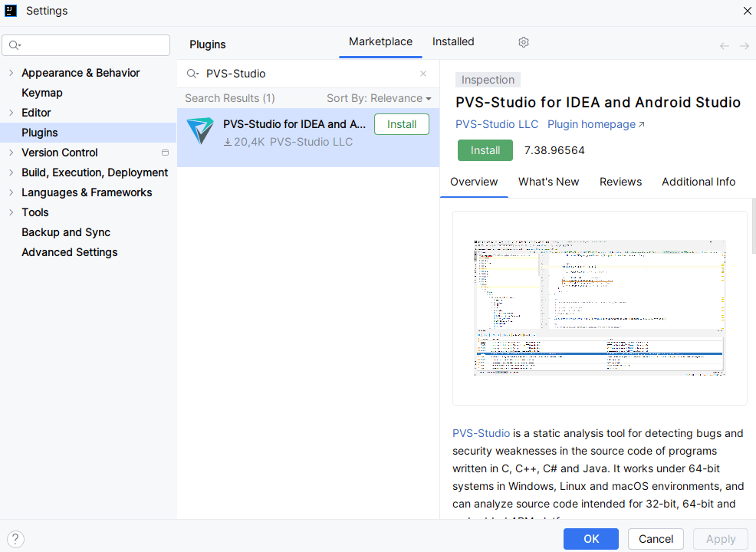Image resolution: width=756 pixels, height=552 pixels.
Task: Clear the plugin search text
Action: tap(422, 74)
